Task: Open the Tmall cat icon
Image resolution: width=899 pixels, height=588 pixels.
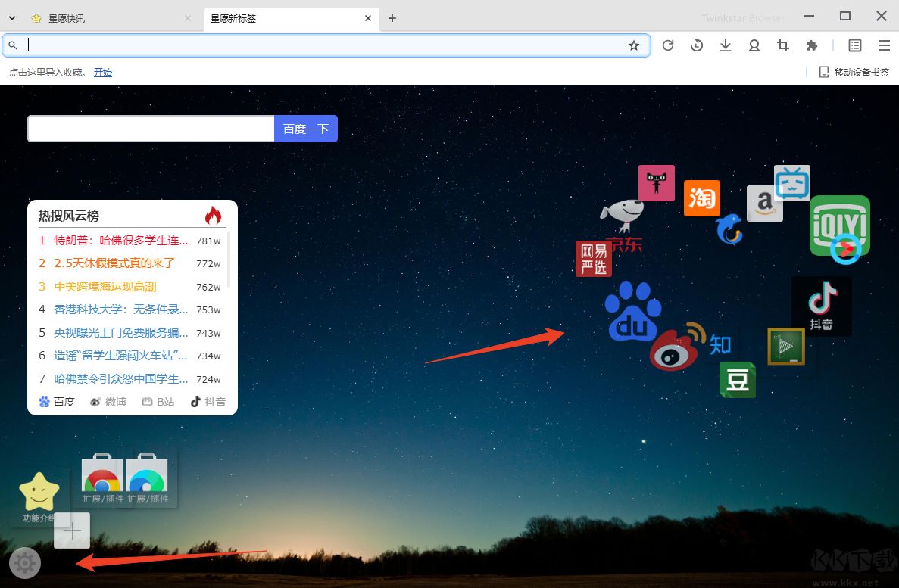Action: click(x=657, y=183)
